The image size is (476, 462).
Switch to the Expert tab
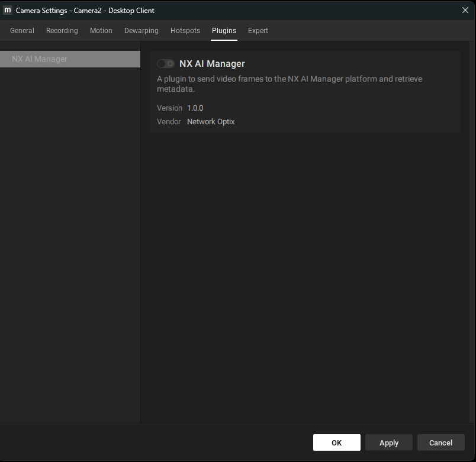click(x=258, y=31)
